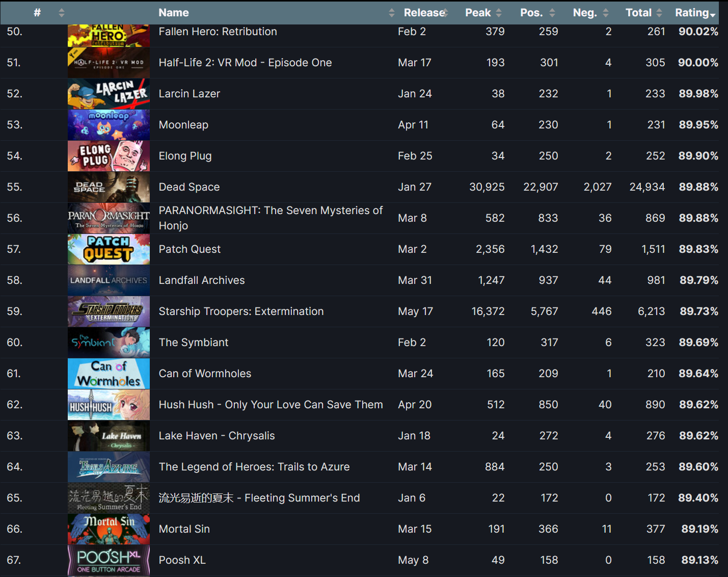This screenshot has width=728, height=577.
Task: Click the Pos. column sort arrows
Action: [x=552, y=13]
